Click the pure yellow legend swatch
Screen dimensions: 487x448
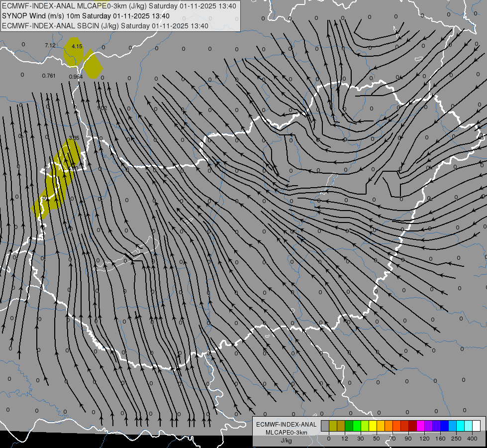pyautogui.click(x=373, y=426)
